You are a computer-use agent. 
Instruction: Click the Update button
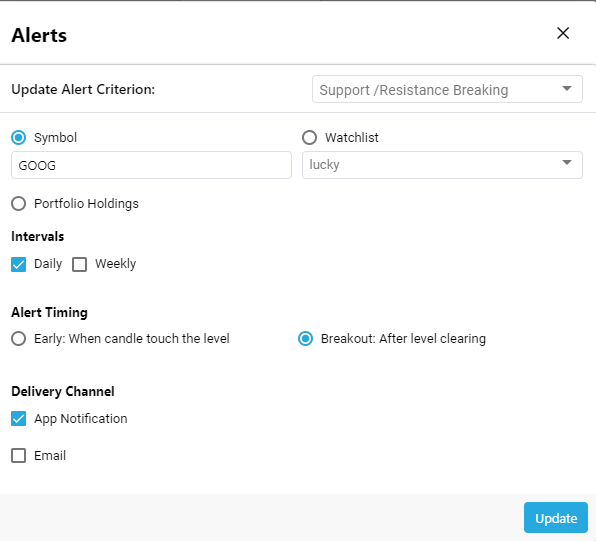(556, 517)
